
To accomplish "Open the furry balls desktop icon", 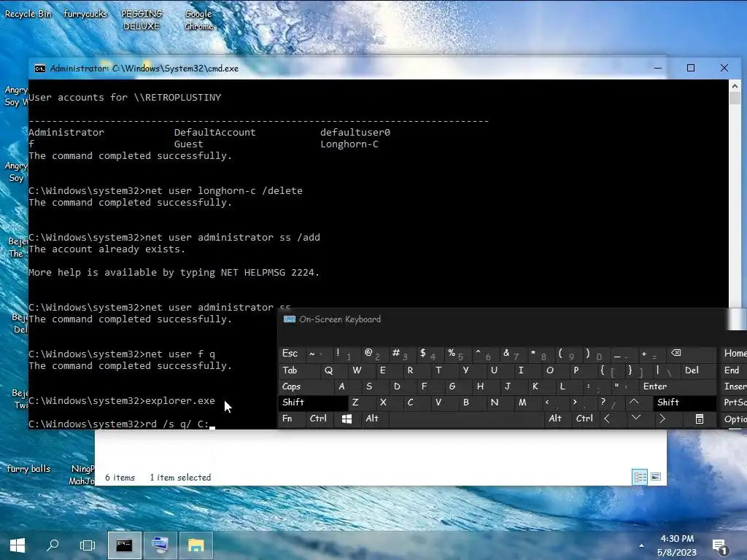I will [28, 469].
